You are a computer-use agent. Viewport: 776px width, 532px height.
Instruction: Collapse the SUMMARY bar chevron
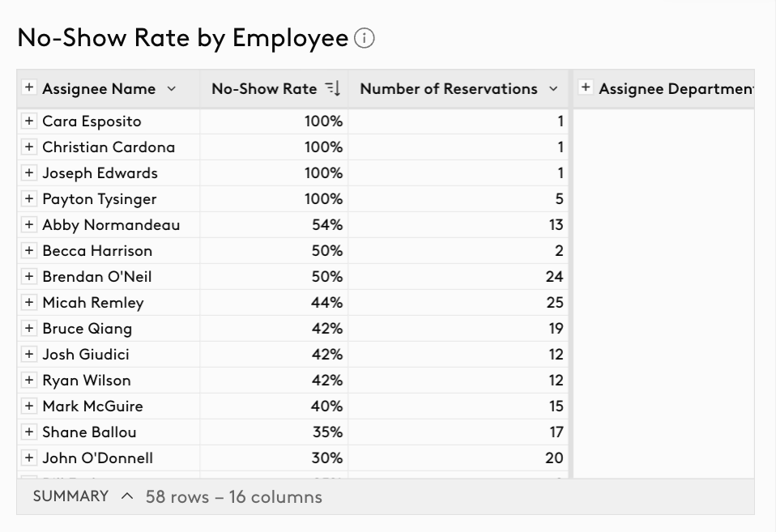(127, 496)
